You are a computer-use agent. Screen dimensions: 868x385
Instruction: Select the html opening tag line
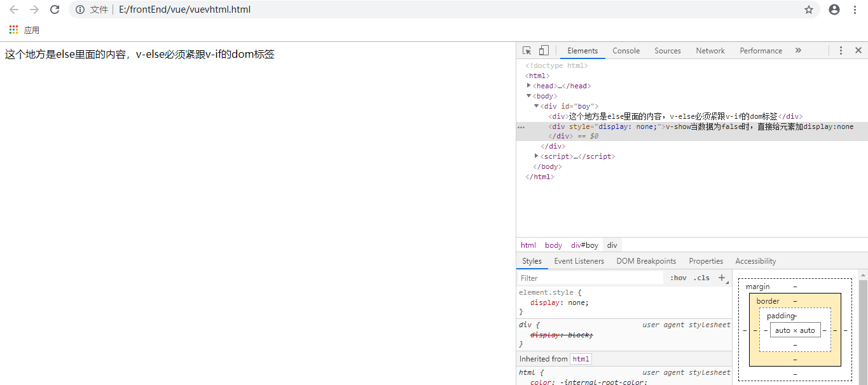pyautogui.click(x=537, y=76)
